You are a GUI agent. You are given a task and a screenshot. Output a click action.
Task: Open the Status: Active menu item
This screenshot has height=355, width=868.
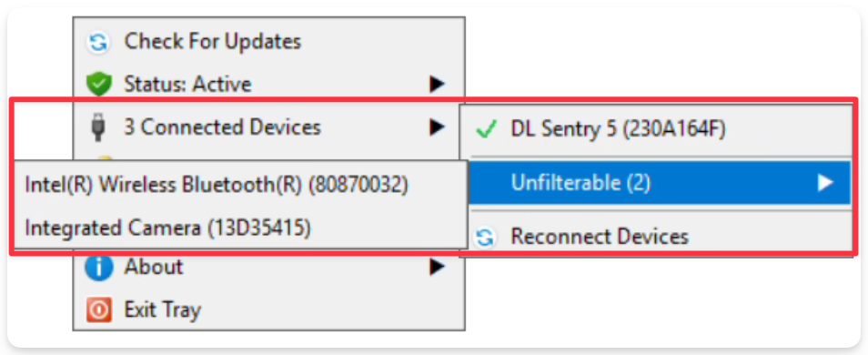pos(268,84)
